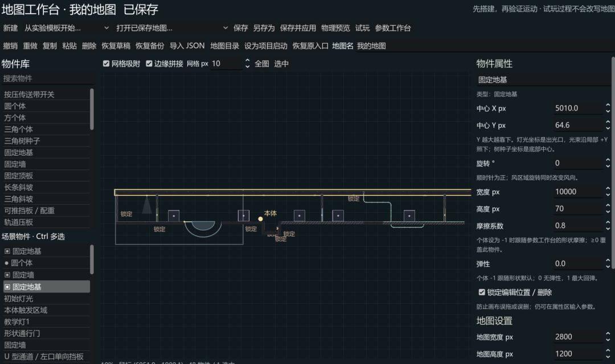Select 形状通行门 in the scene list
Image resolution: width=615 pixels, height=364 pixels.
tap(46, 333)
